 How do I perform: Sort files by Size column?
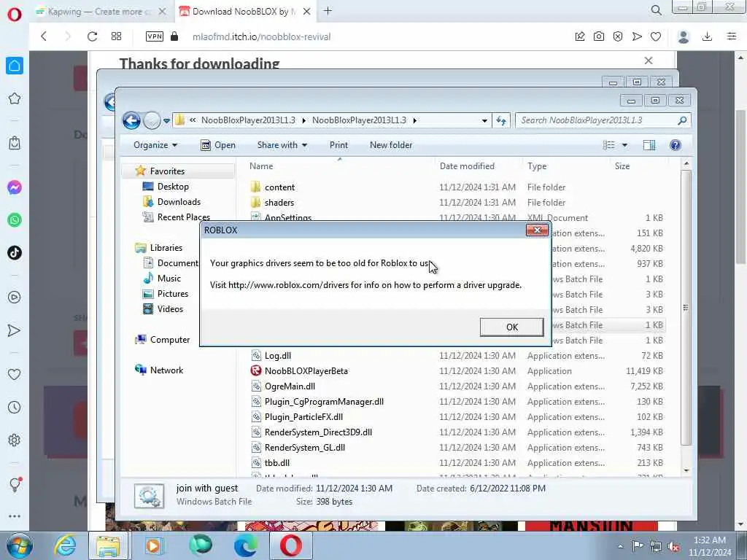(639, 166)
